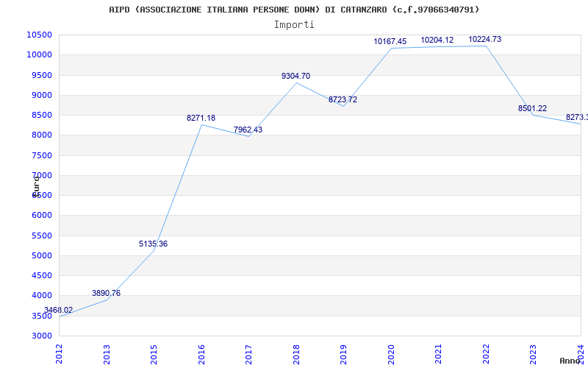
Task: Click the data label 10167.45
Action: (x=390, y=41)
